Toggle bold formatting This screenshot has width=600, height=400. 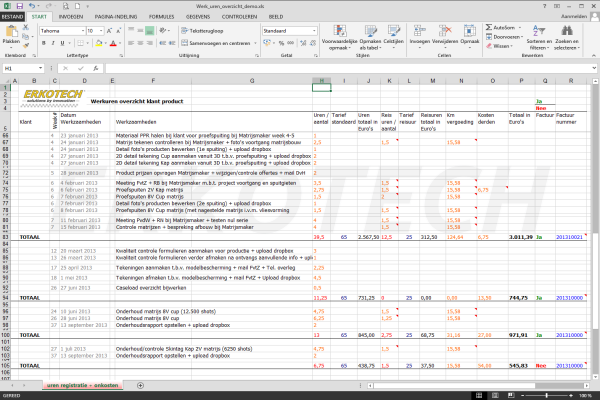pyautogui.click(x=43, y=44)
